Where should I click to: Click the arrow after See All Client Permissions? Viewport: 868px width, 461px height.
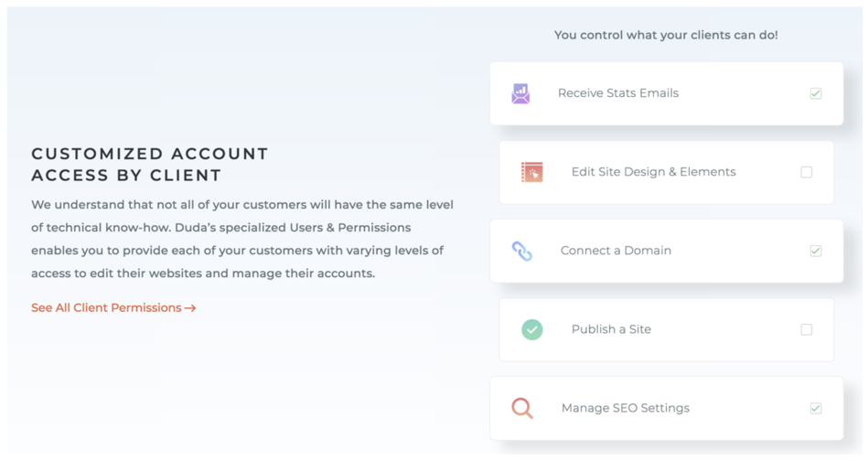tap(190, 308)
